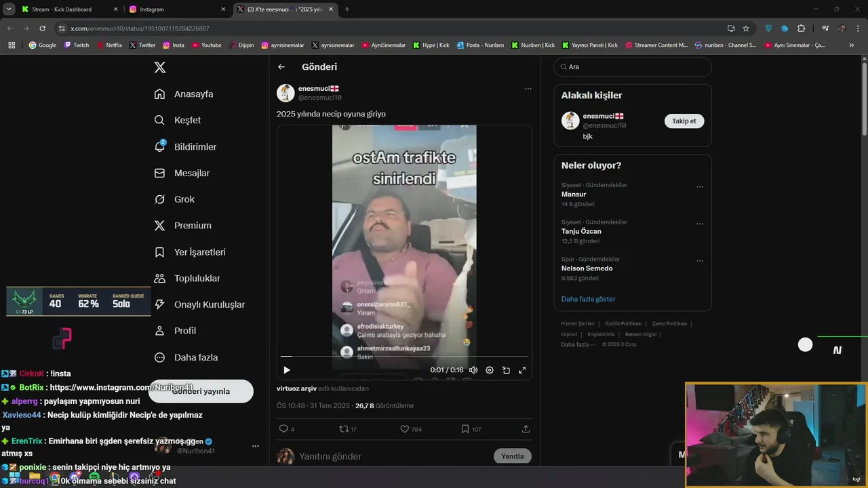Screen dimensions: 868x488
Task: Reload the page
Action: [x=42, y=28]
